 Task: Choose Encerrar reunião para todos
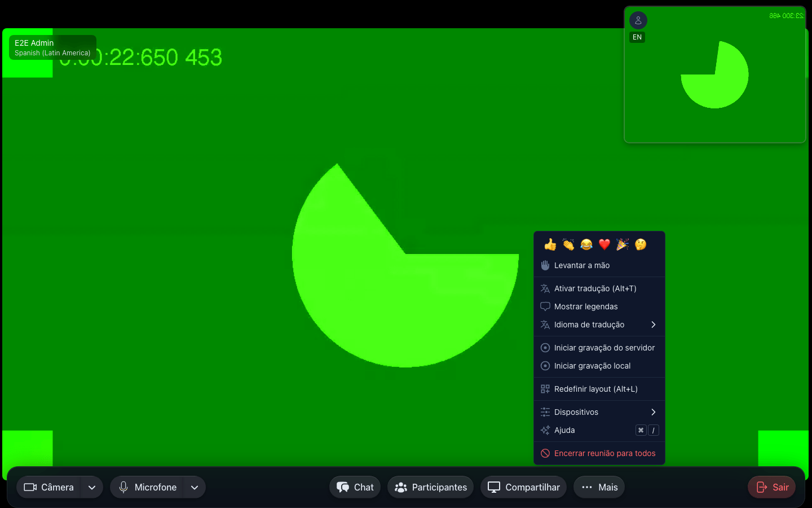click(x=599, y=453)
